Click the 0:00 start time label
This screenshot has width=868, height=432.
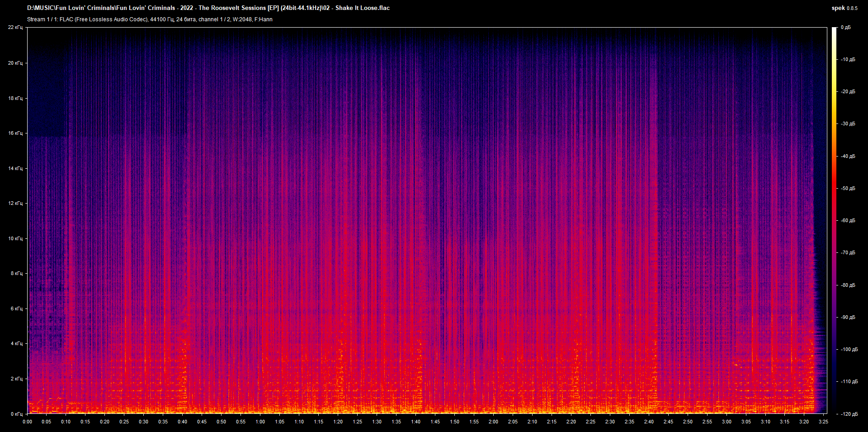pos(28,422)
